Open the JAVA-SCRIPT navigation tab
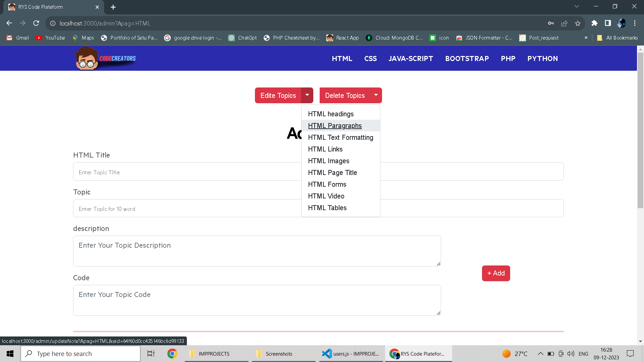644x362 pixels. coord(411,59)
